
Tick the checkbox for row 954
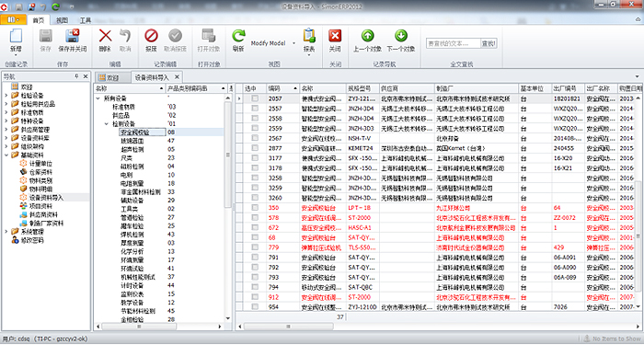255,306
